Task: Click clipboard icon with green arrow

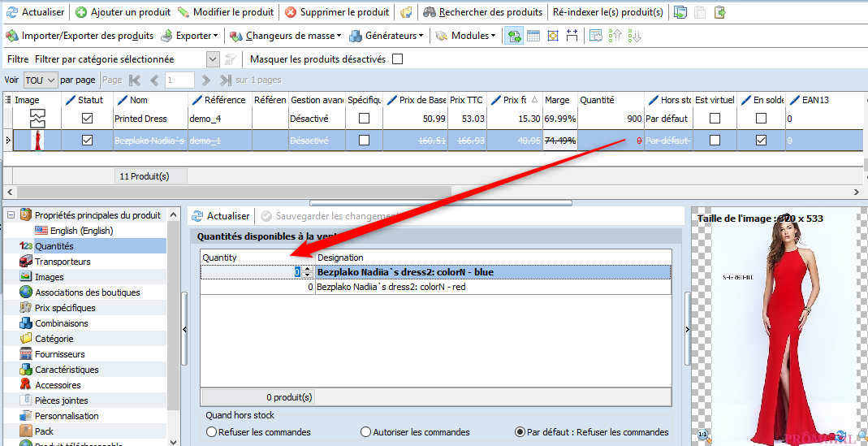Action: 719,11
